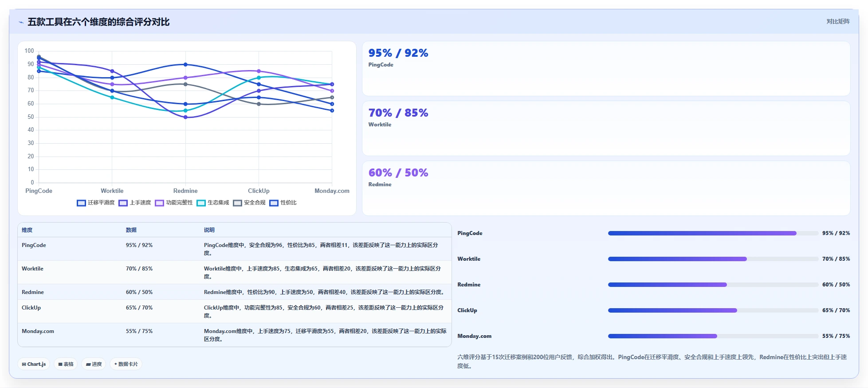Click the purple ClickUp data point at 85

pyautogui.click(x=259, y=71)
